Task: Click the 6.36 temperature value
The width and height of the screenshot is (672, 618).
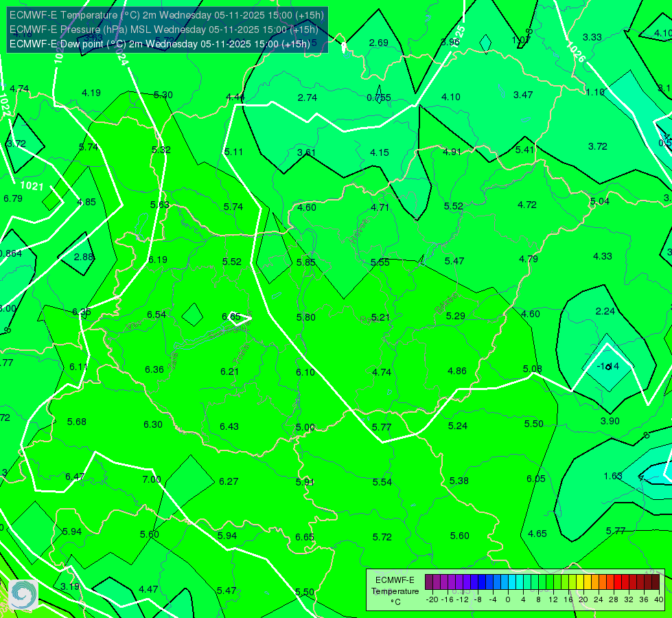Action: pos(154,369)
